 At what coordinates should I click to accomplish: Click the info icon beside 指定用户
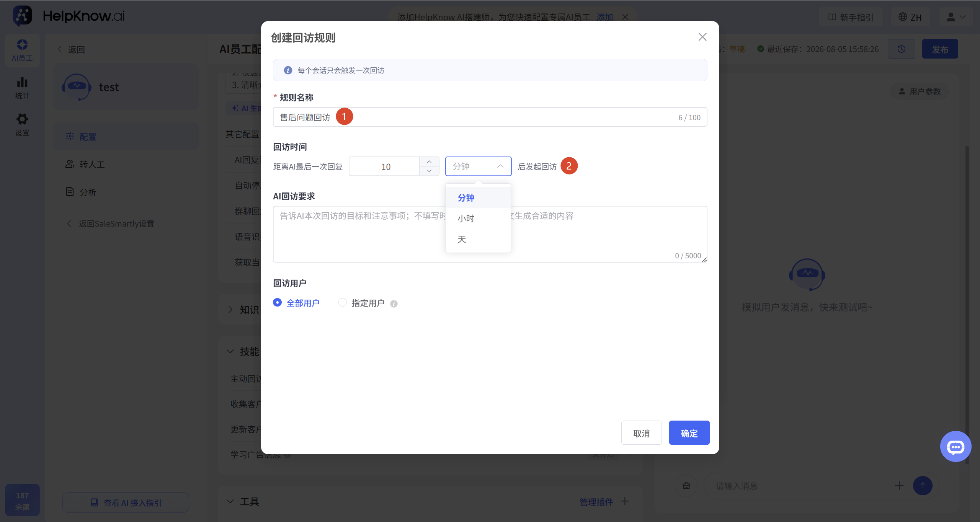tap(394, 304)
